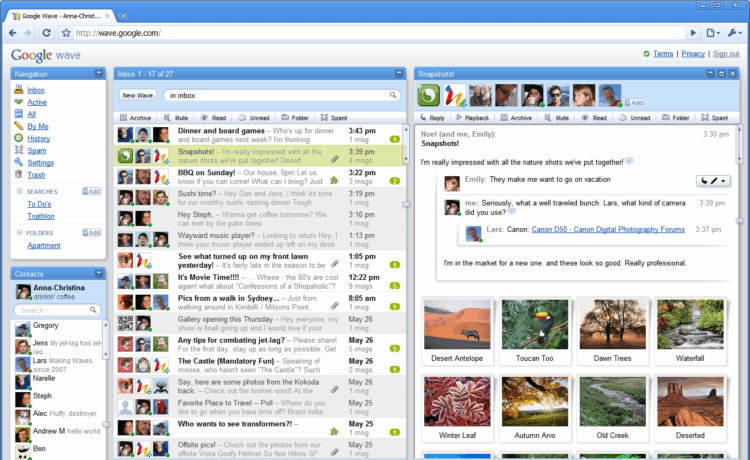Click unread badge on BBQ on Sunday row

(x=395, y=181)
